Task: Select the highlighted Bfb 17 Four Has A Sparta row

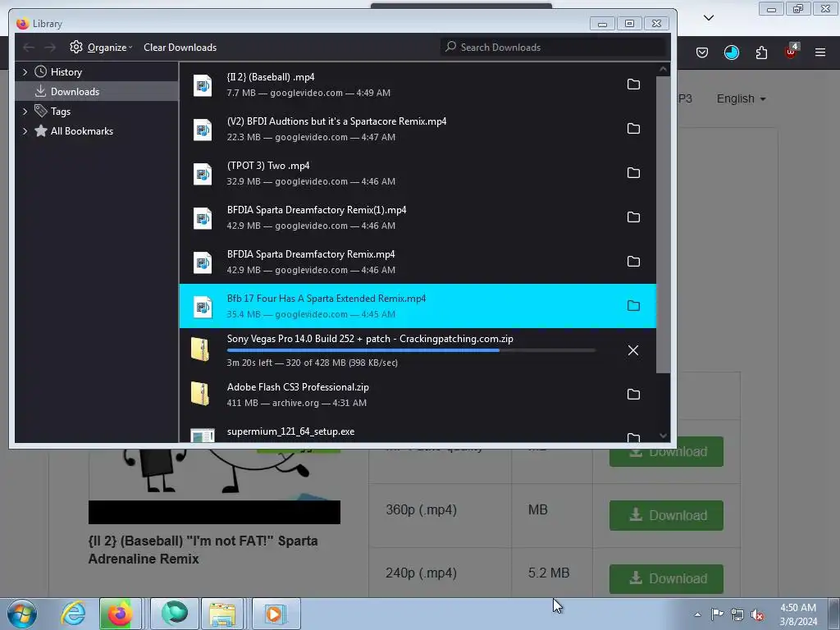Action: (418, 306)
